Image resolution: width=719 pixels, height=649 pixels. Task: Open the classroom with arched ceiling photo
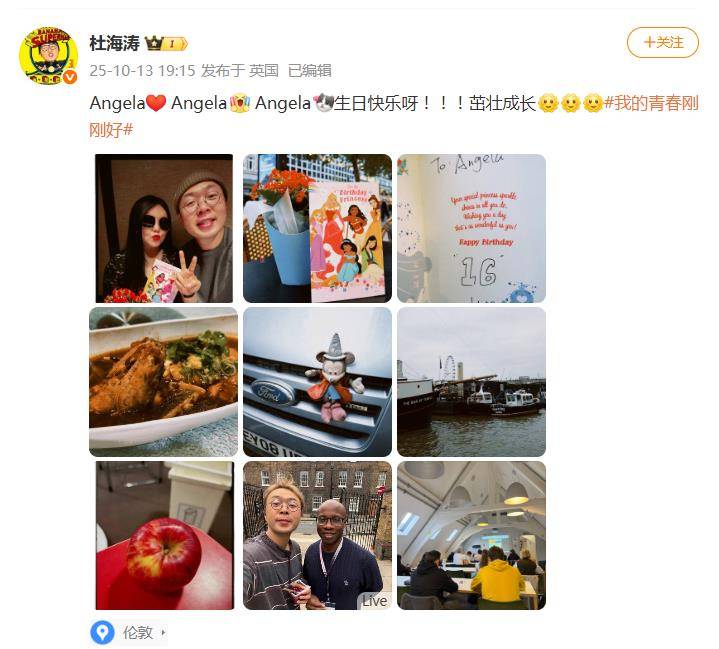471,536
